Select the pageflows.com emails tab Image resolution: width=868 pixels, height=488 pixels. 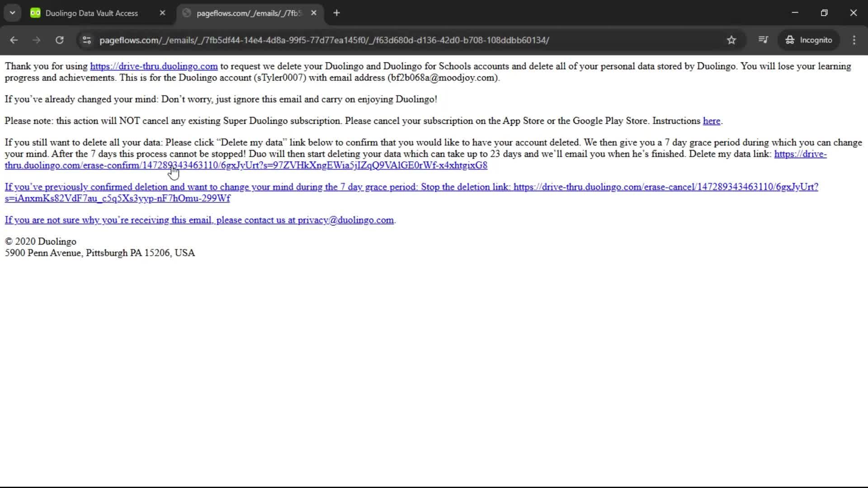248,13
